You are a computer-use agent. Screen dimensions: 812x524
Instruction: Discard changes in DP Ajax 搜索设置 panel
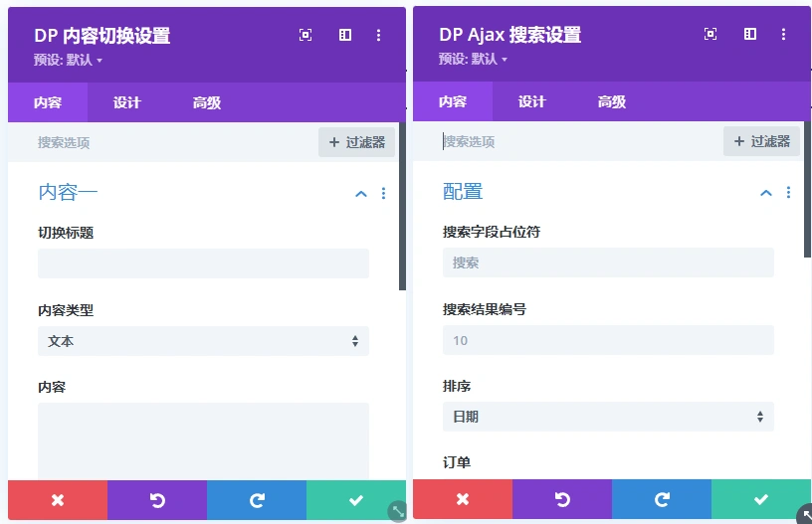pos(463,499)
